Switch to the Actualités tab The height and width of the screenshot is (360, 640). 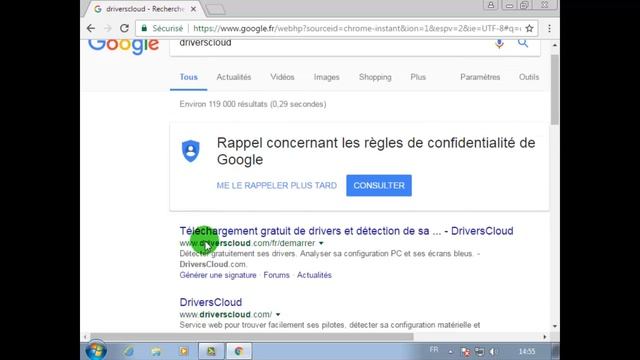pos(233,77)
